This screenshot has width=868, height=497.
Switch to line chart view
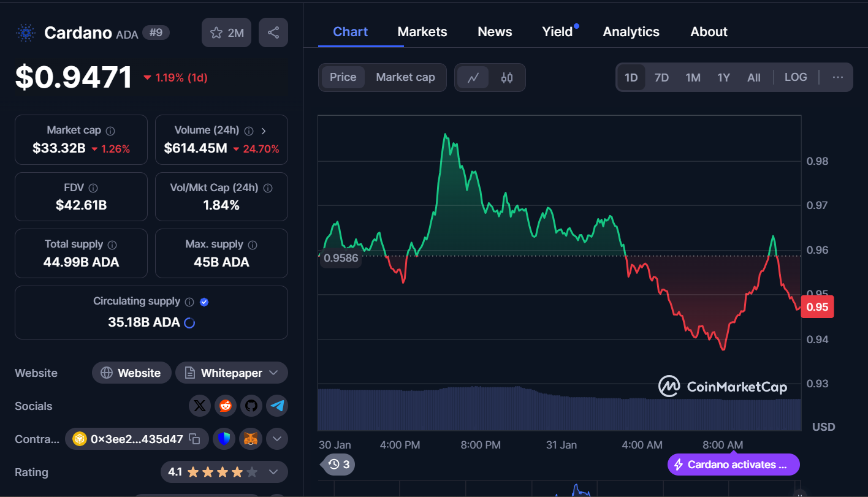(x=473, y=78)
